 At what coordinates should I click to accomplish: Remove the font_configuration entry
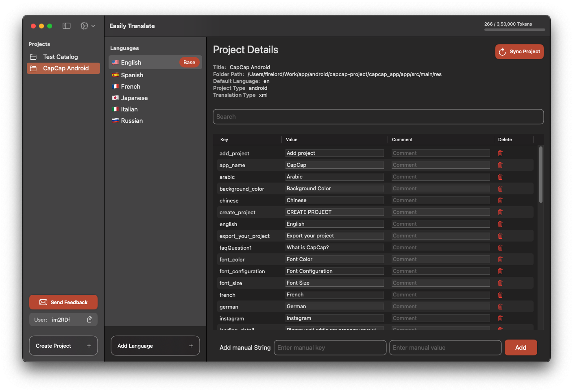pyautogui.click(x=500, y=271)
